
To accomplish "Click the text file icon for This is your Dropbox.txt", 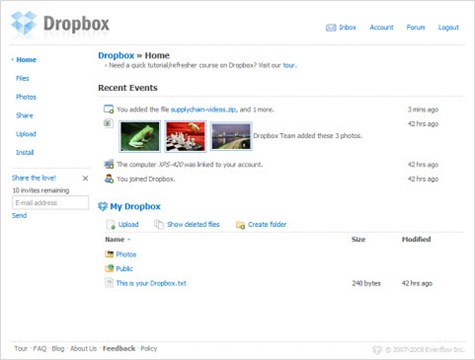I will pos(109,283).
